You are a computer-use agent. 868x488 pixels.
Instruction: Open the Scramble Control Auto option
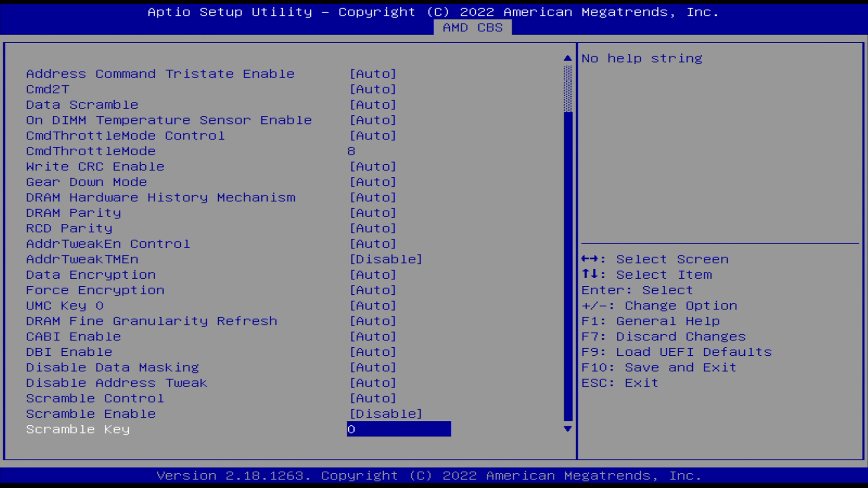[373, 398]
